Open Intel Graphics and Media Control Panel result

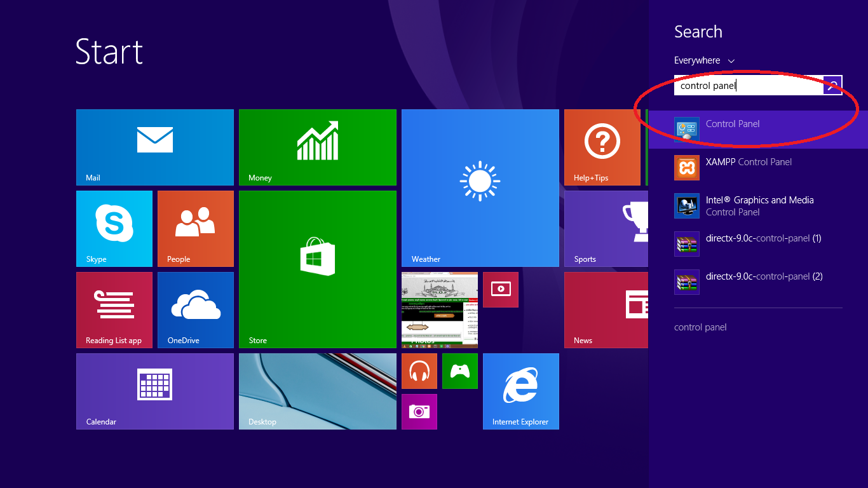[759, 206]
